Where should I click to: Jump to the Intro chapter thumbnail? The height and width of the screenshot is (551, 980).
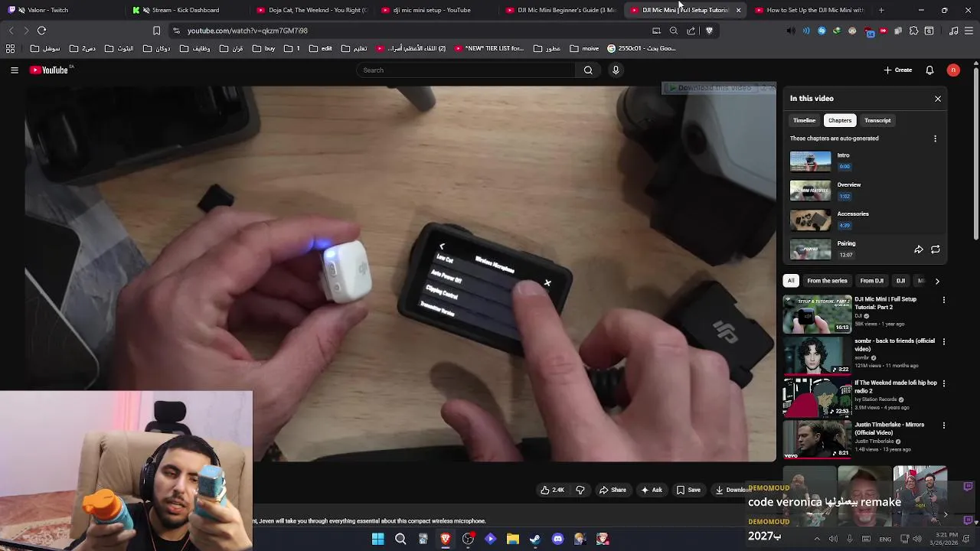point(810,161)
